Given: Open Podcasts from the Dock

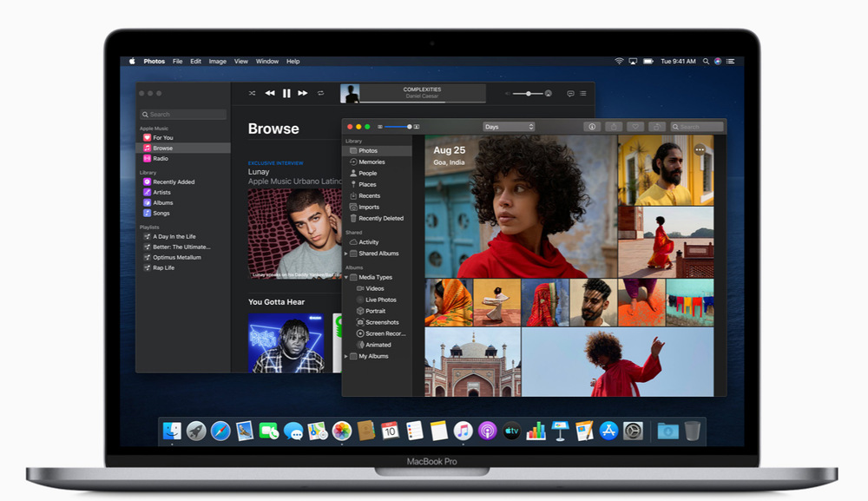Looking at the screenshot, I should pos(487,431).
